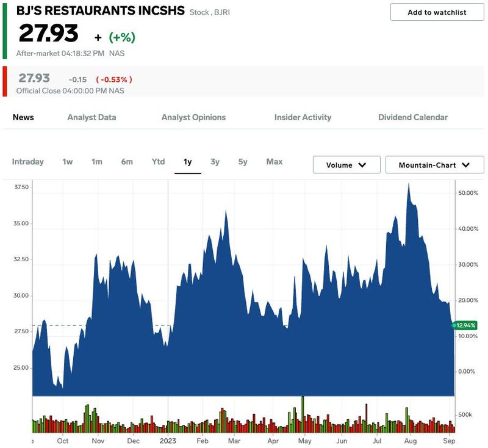Click the BJ'S RESTAURANTS INCSHS heading
The image size is (488, 448).
[x=101, y=10]
